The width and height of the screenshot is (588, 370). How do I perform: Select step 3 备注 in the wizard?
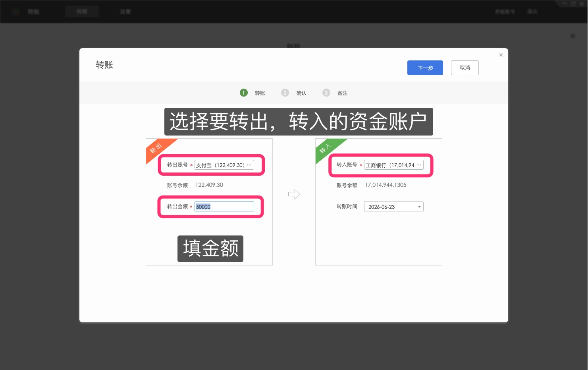coord(335,93)
